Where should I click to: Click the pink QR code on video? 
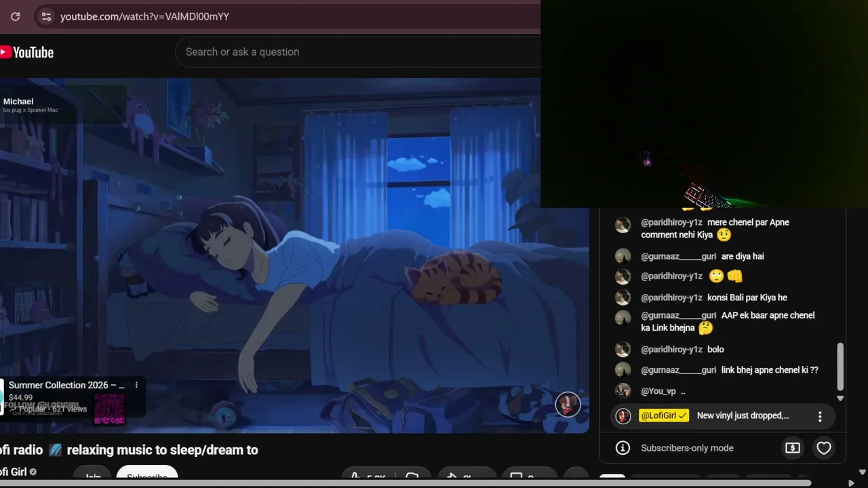pyautogui.click(x=109, y=409)
